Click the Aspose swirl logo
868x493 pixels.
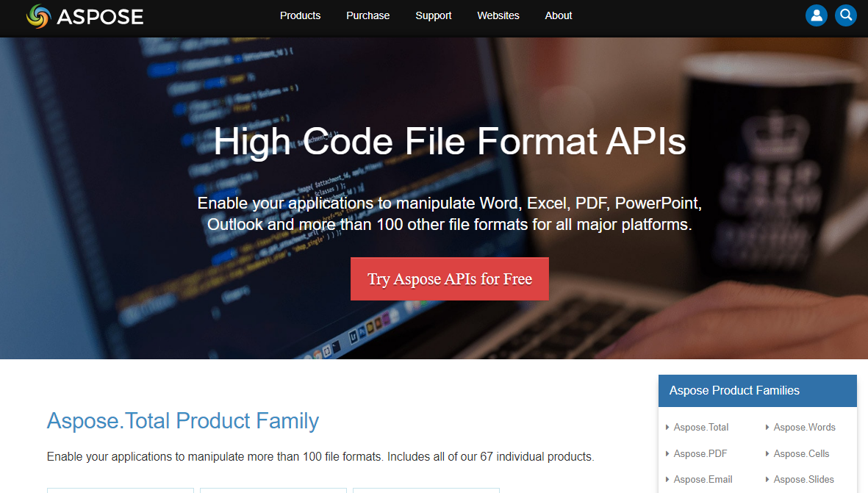38,16
